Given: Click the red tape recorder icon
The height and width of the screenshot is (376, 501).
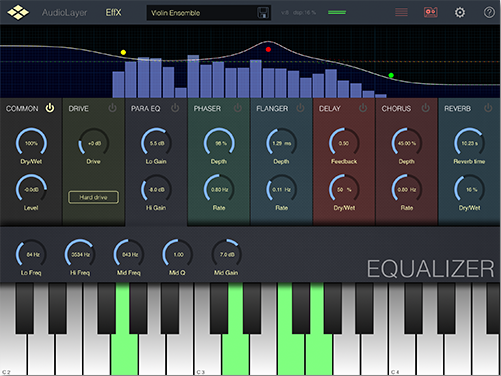Looking at the screenshot, I should click(431, 13).
